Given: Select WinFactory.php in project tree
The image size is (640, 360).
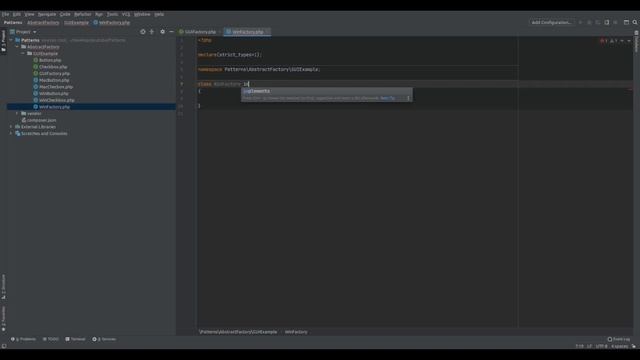Looking at the screenshot, I should [54, 107].
